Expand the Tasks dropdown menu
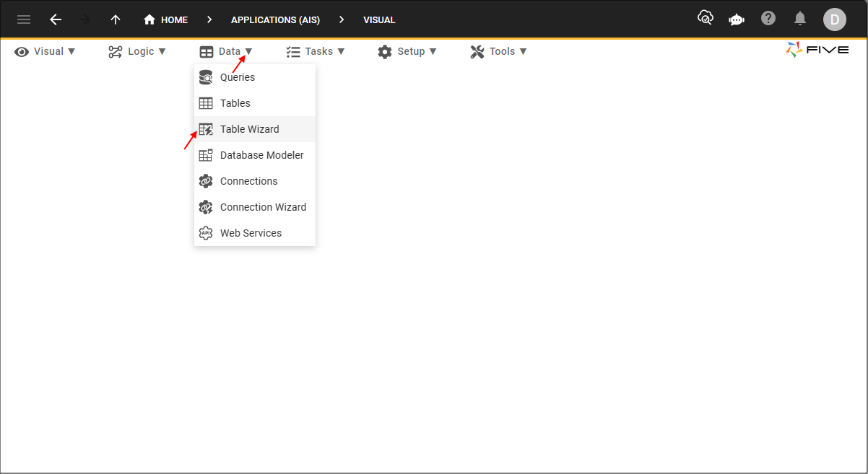Screen dimensions: 868x474 [316, 51]
